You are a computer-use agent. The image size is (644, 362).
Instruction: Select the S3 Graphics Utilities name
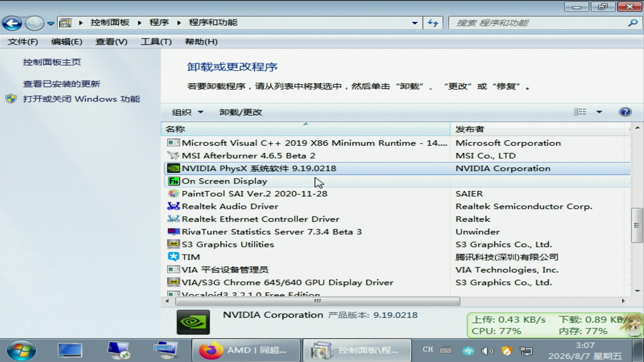point(228,244)
